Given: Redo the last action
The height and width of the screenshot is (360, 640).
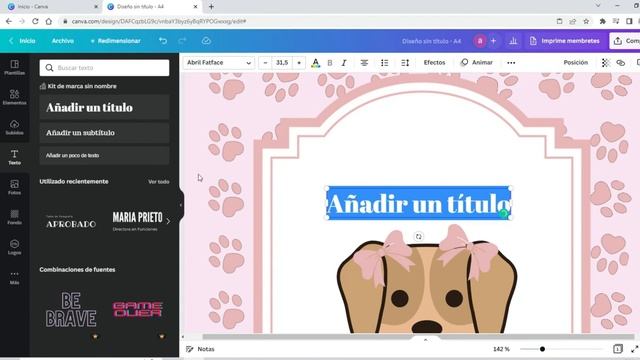Looking at the screenshot, I should point(182,41).
